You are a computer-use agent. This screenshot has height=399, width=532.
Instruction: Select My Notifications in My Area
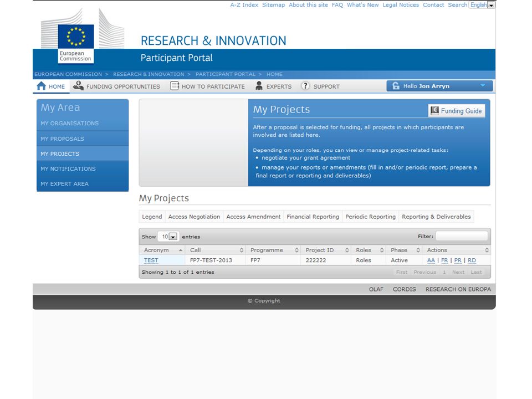pos(83,168)
